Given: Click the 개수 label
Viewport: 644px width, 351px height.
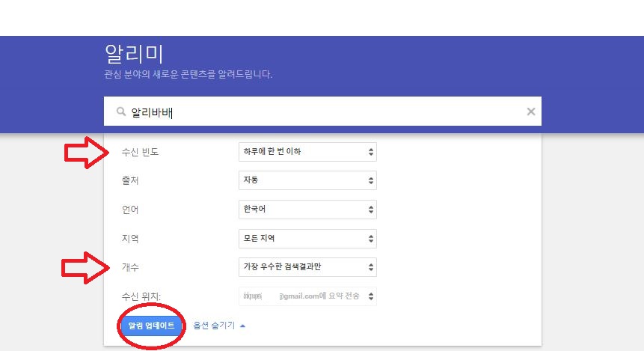Looking at the screenshot, I should pyautogui.click(x=130, y=267).
